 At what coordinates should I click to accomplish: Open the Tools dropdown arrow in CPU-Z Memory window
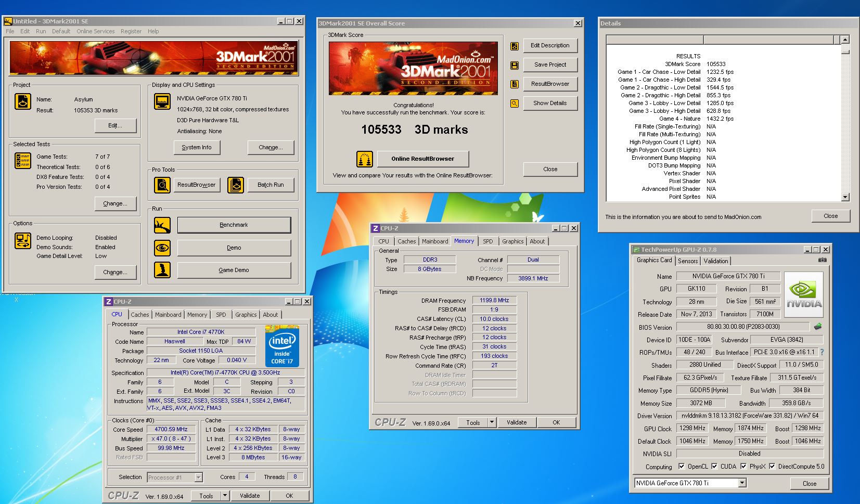492,422
